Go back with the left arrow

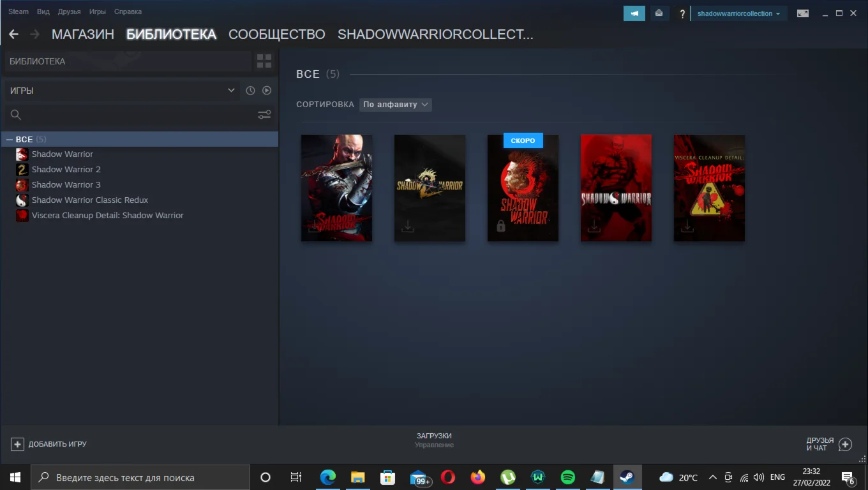[13, 34]
